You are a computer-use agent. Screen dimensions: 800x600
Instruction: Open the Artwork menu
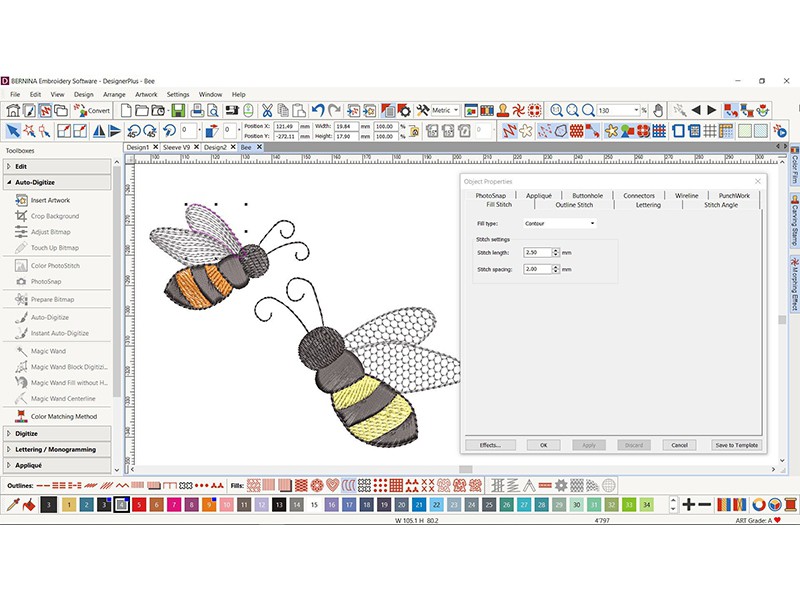pos(147,94)
